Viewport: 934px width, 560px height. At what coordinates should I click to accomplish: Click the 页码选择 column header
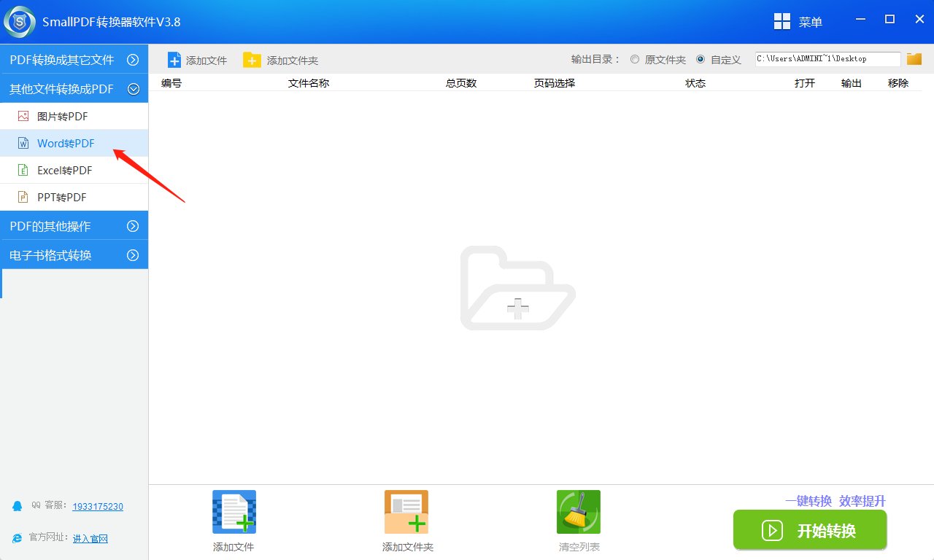[x=555, y=83]
